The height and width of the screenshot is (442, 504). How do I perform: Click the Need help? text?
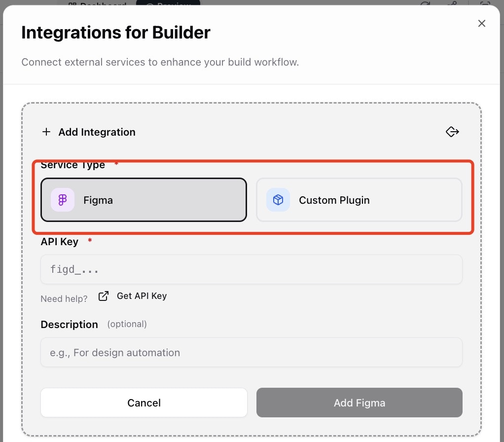64,298
